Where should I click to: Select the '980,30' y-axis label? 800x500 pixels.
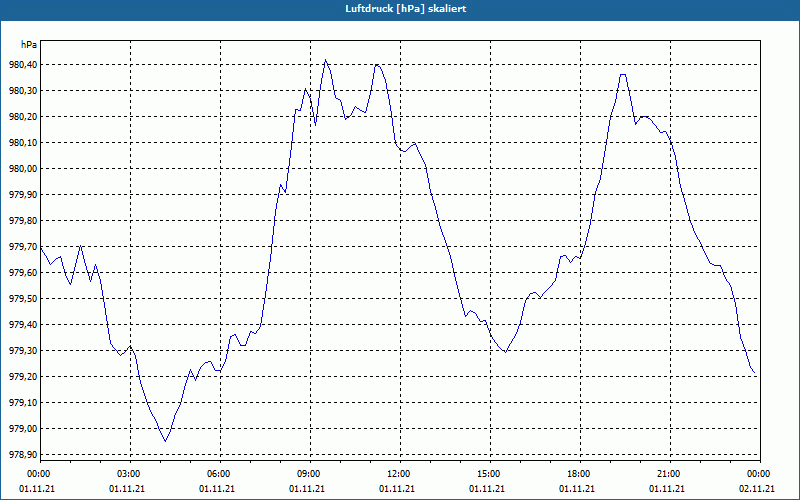(x=23, y=91)
